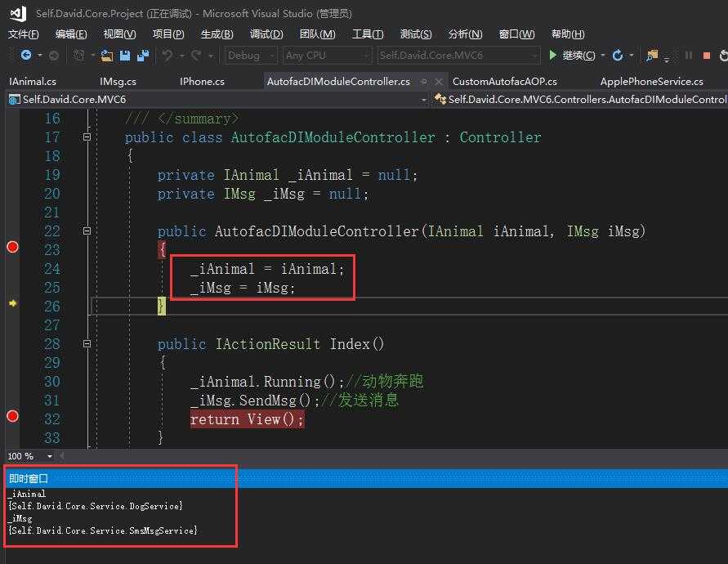Switch to the ApplePhoneService.cs tab
Image resolution: width=728 pixels, height=564 pixels.
point(652,81)
